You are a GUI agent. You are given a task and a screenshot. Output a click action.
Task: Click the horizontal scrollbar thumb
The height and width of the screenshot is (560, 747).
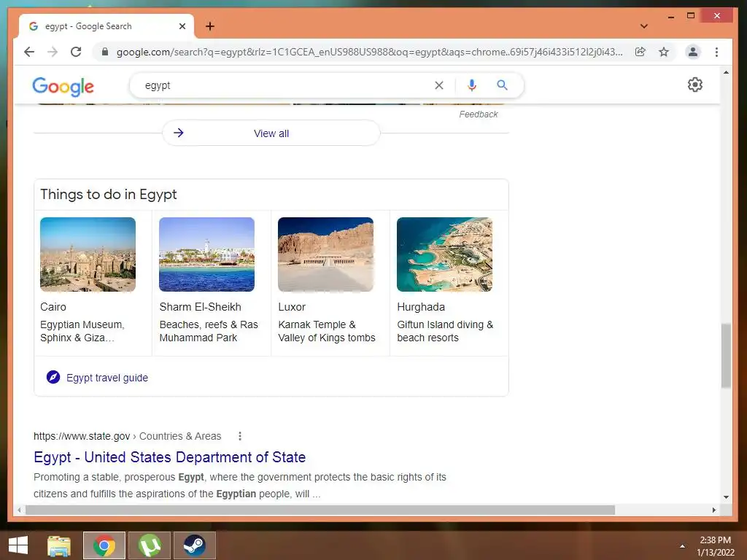(x=320, y=510)
